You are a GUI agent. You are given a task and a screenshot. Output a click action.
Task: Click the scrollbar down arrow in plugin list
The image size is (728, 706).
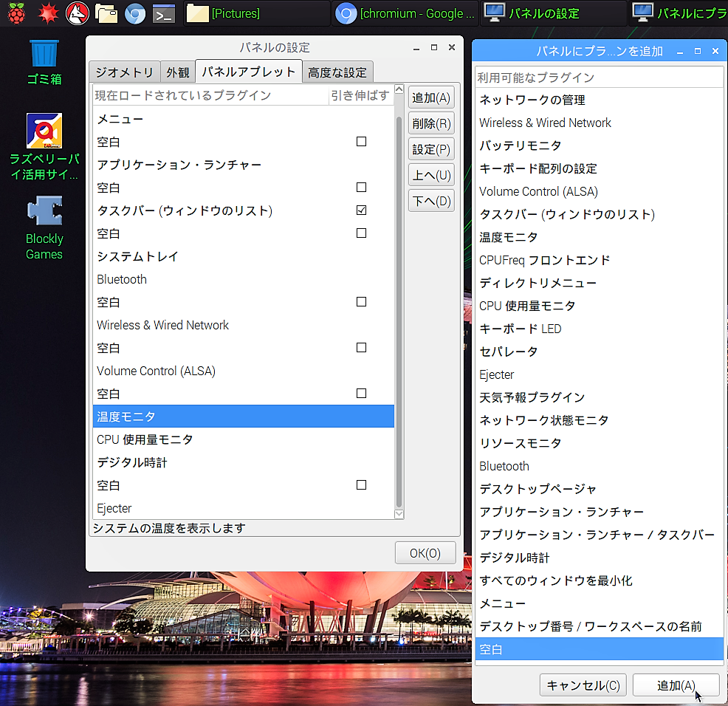(399, 514)
